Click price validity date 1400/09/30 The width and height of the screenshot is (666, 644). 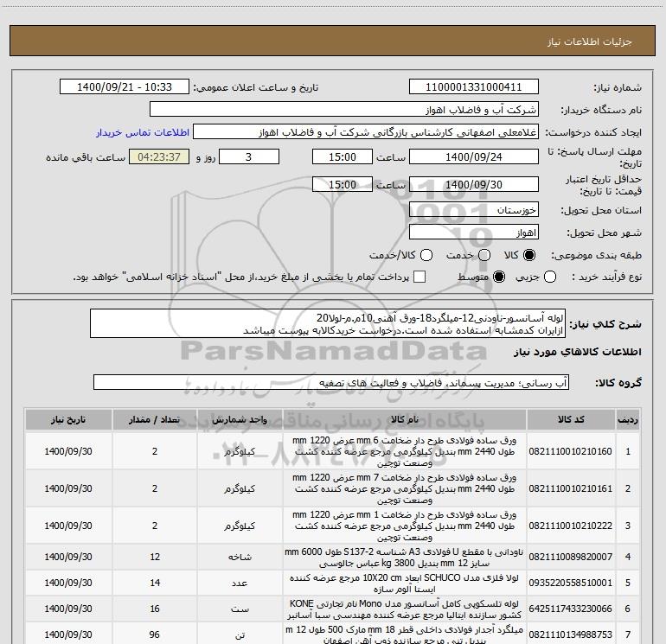coord(474,184)
